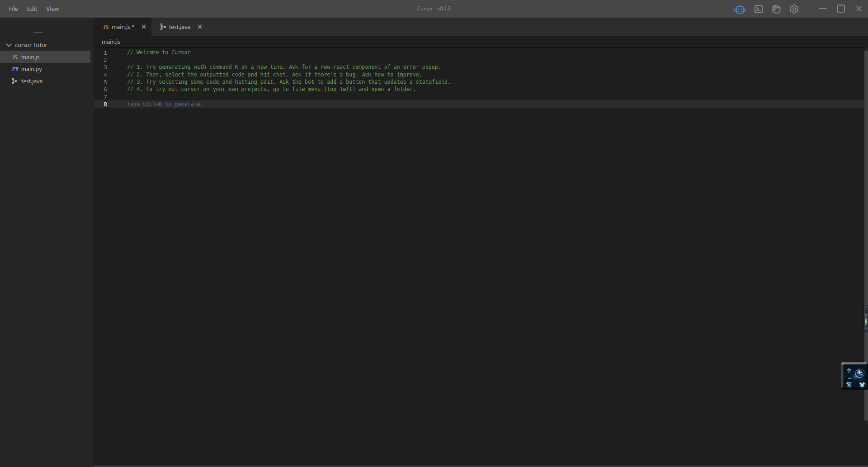The width and height of the screenshot is (868, 467).
Task: Open settings via the gear icon
Action: tap(794, 9)
